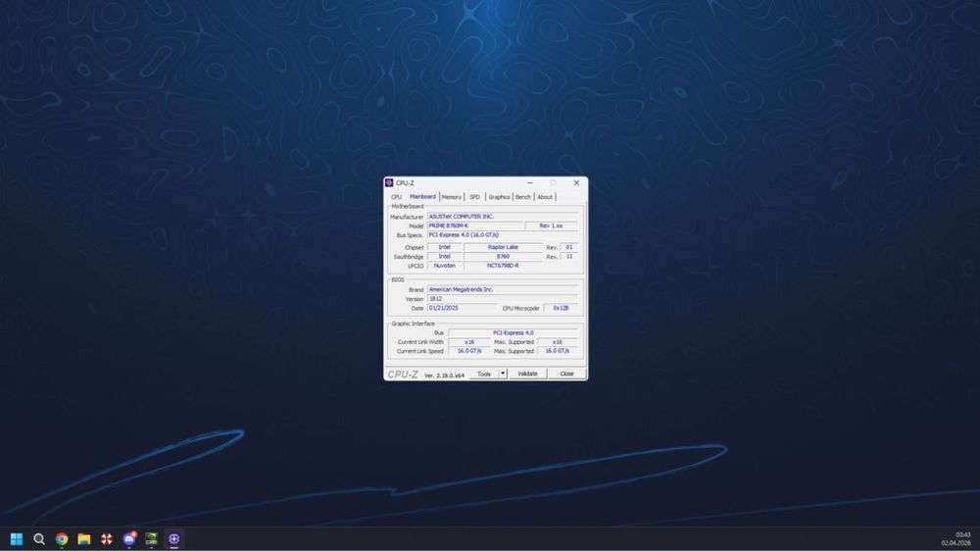
Task: Click Intel in the Southbridge row
Action: [x=444, y=257]
